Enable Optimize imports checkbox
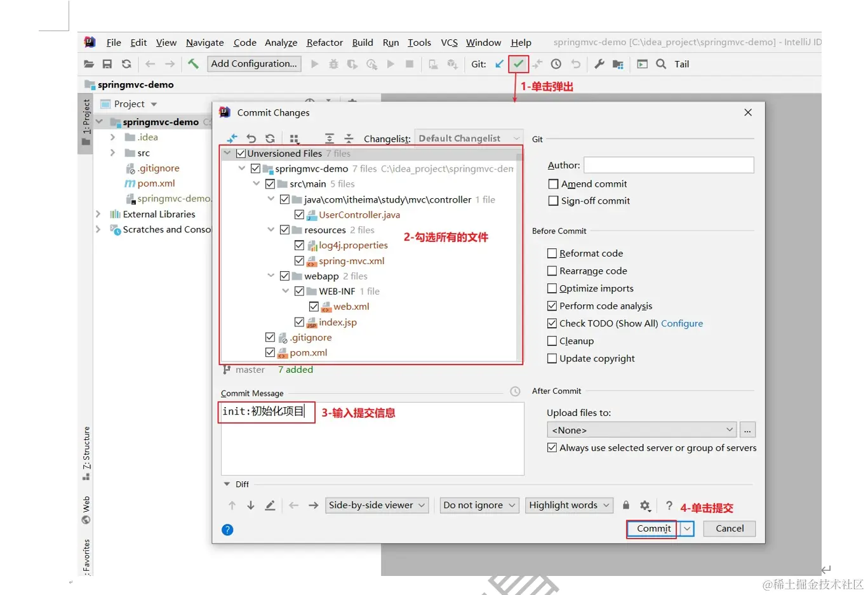The image size is (868, 595). coord(552,288)
